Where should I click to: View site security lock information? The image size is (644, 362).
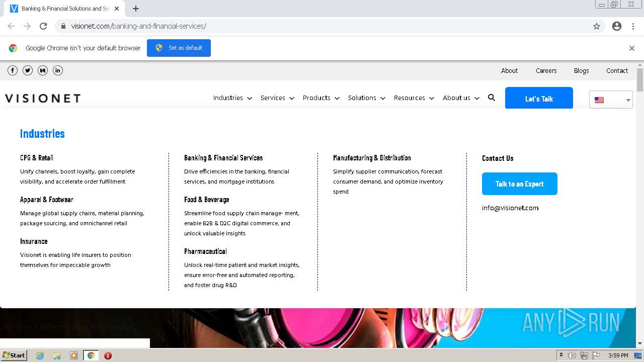(63, 26)
